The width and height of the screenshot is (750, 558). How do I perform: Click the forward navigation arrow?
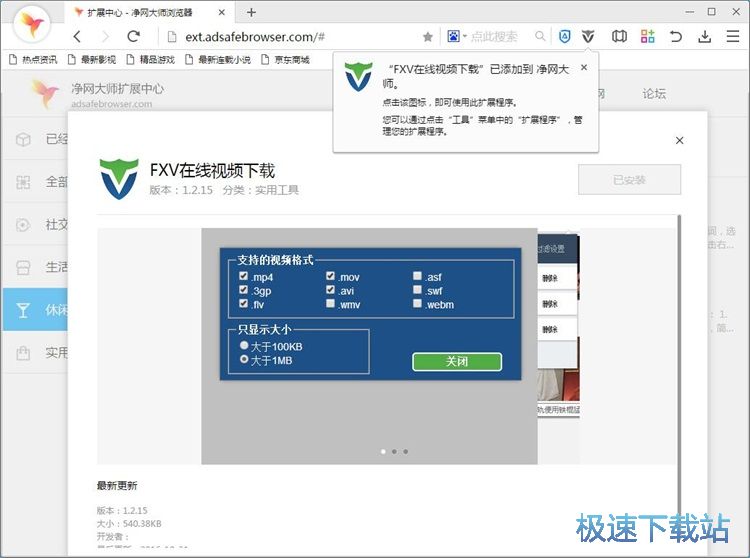pyautogui.click(x=105, y=36)
